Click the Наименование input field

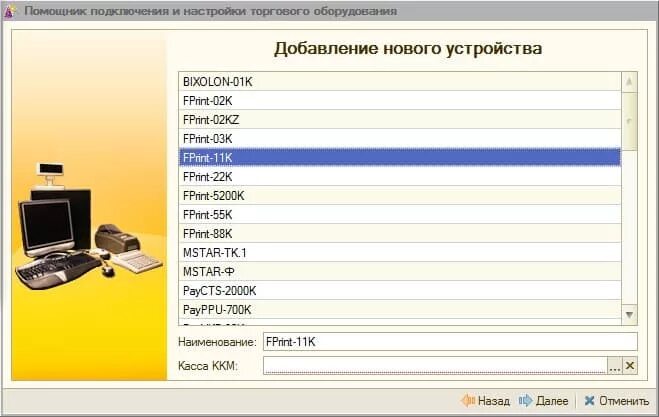coord(450,341)
